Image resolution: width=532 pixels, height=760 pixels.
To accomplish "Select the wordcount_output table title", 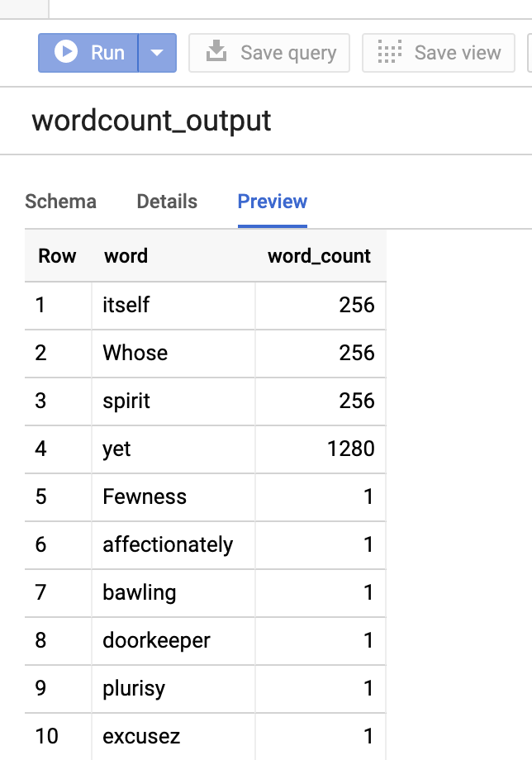I will pyautogui.click(x=151, y=121).
